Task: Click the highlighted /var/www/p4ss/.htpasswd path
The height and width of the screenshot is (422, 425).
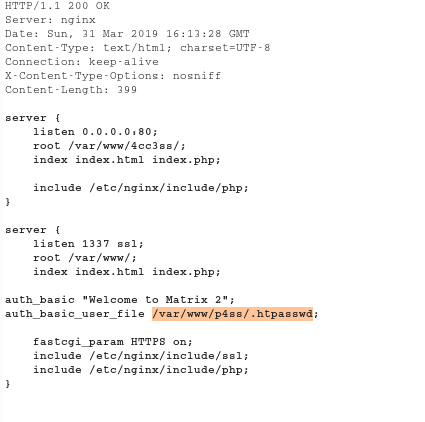Action: click(x=232, y=314)
